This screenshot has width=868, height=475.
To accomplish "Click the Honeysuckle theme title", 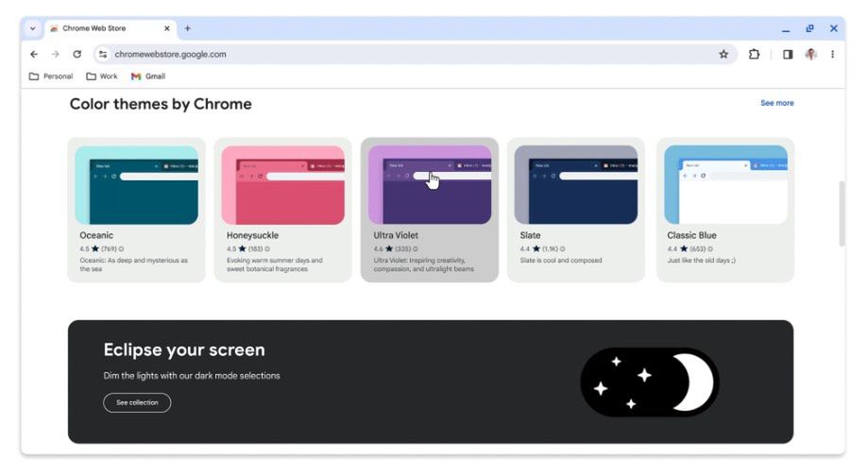I will click(x=252, y=235).
